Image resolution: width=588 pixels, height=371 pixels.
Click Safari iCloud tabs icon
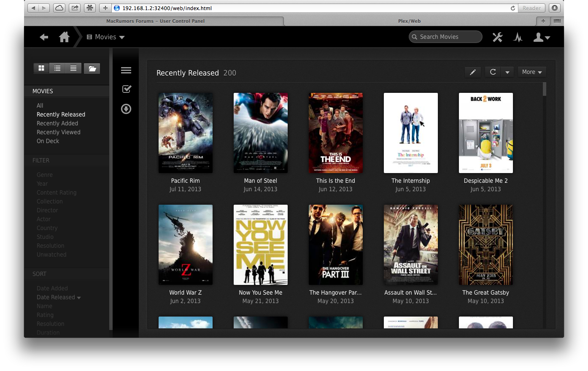(59, 8)
